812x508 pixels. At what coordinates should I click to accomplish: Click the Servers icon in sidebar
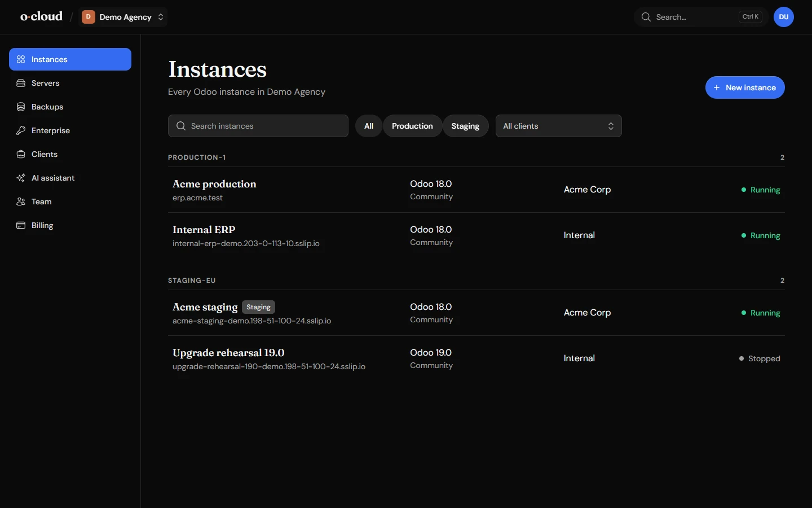[21, 83]
